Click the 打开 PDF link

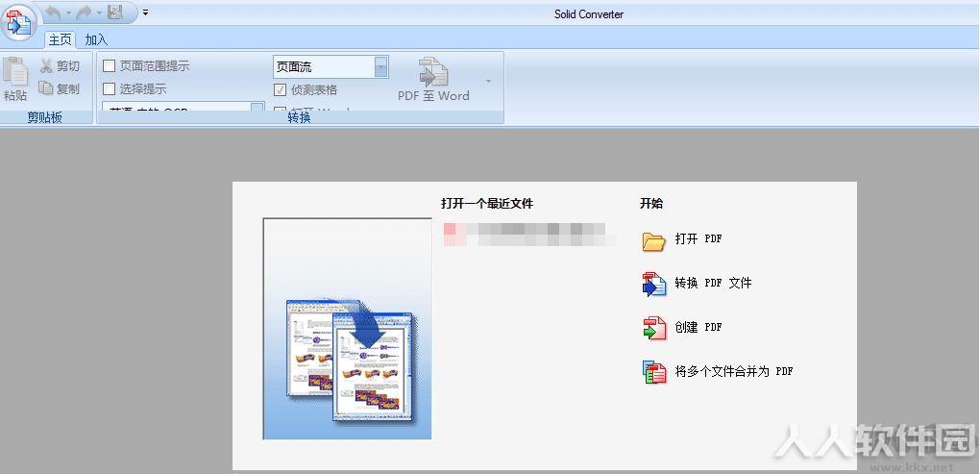[698, 238]
